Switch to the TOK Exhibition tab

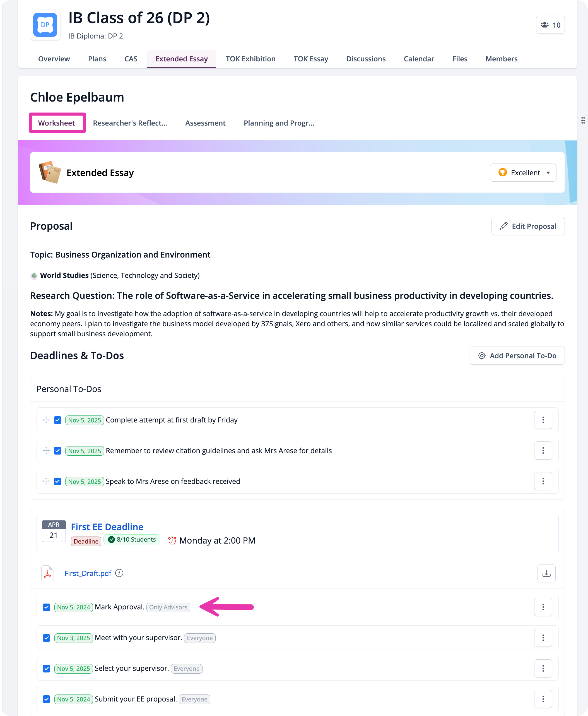(250, 59)
